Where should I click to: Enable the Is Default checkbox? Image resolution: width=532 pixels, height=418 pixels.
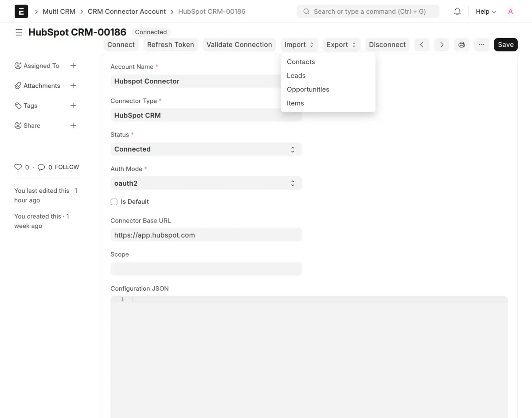coord(114,202)
